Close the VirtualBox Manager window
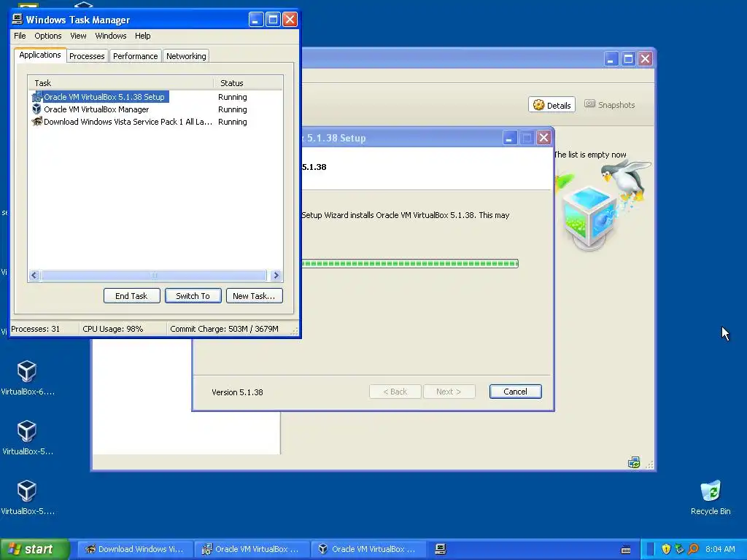This screenshot has width=747, height=560. pos(645,58)
